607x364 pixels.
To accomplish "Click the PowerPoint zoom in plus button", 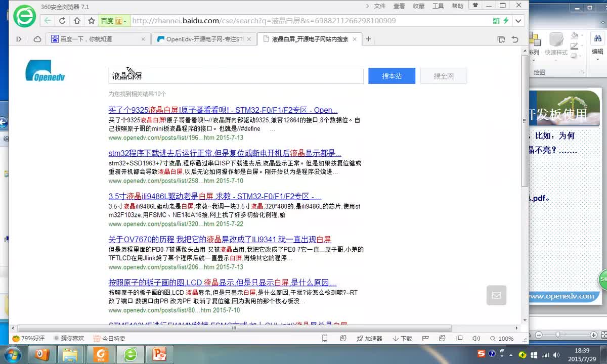I will pyautogui.click(x=594, y=335).
